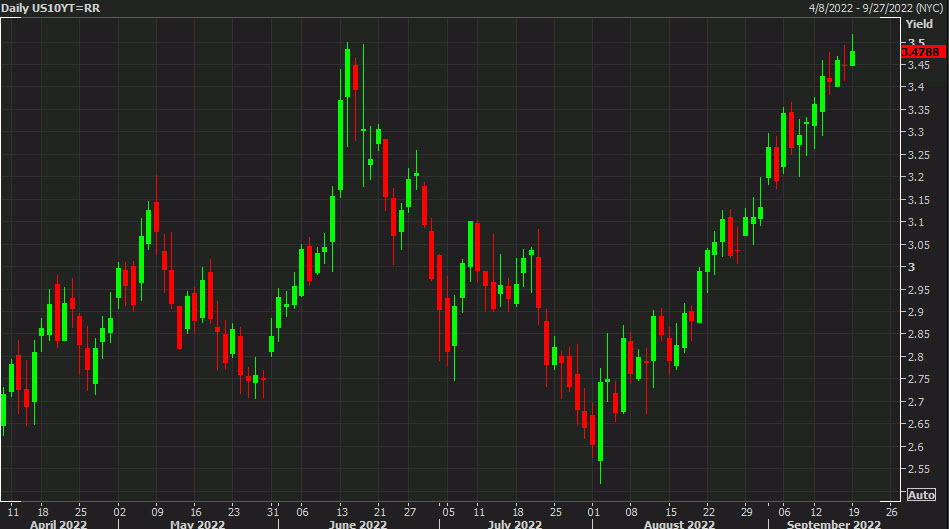
Task: Click the red 3.4788 current yield tag
Action: coord(920,52)
